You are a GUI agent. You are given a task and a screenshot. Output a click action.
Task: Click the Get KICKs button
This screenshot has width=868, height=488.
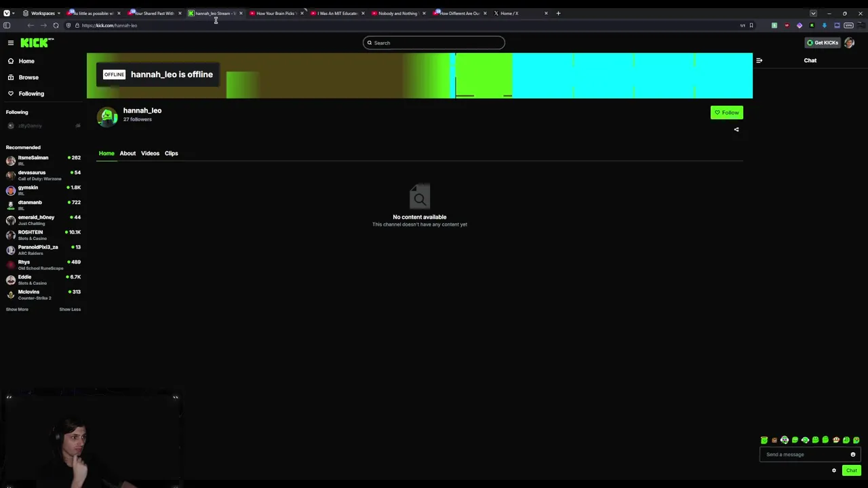pyautogui.click(x=823, y=43)
